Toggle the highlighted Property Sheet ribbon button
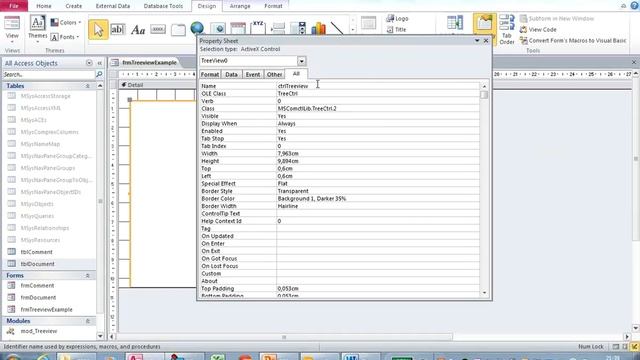Image resolution: width=640 pixels, height=360 pixels. tap(484, 24)
